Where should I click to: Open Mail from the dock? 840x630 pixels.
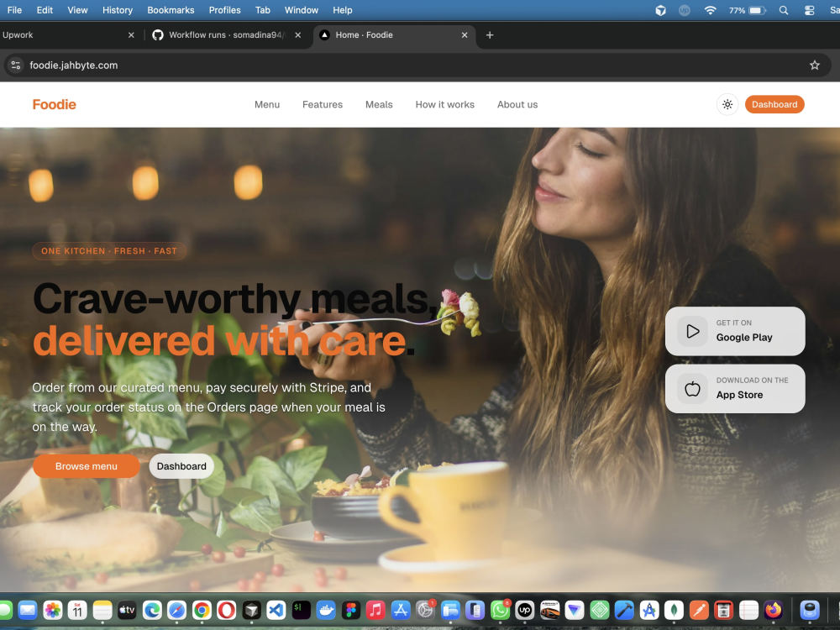(x=28, y=610)
